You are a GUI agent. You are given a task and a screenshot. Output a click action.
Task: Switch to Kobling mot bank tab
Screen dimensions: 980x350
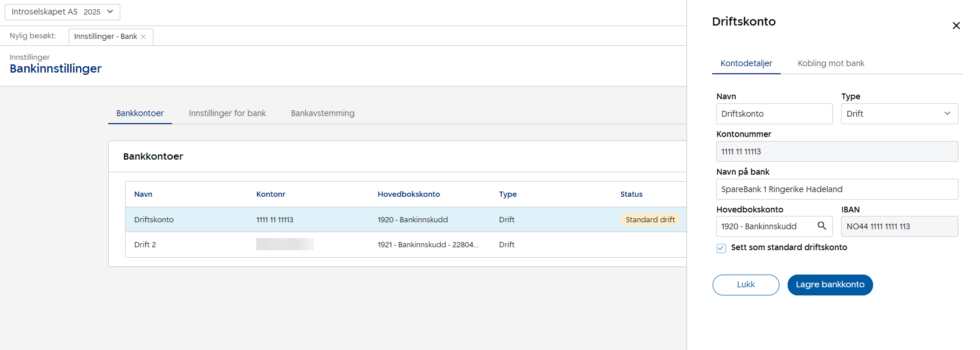[x=831, y=63]
